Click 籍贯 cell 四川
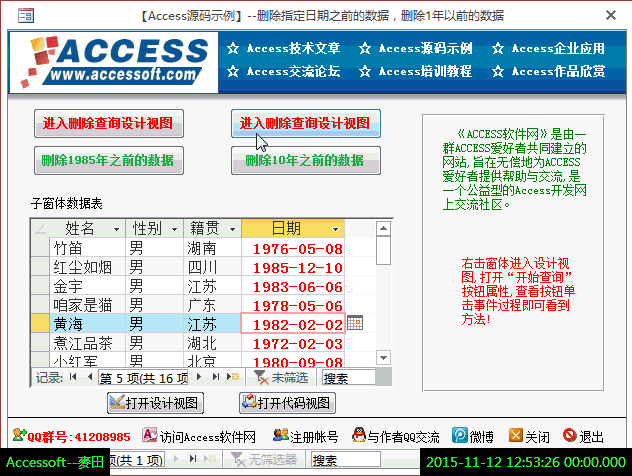This screenshot has height=476, width=632. pos(212,267)
